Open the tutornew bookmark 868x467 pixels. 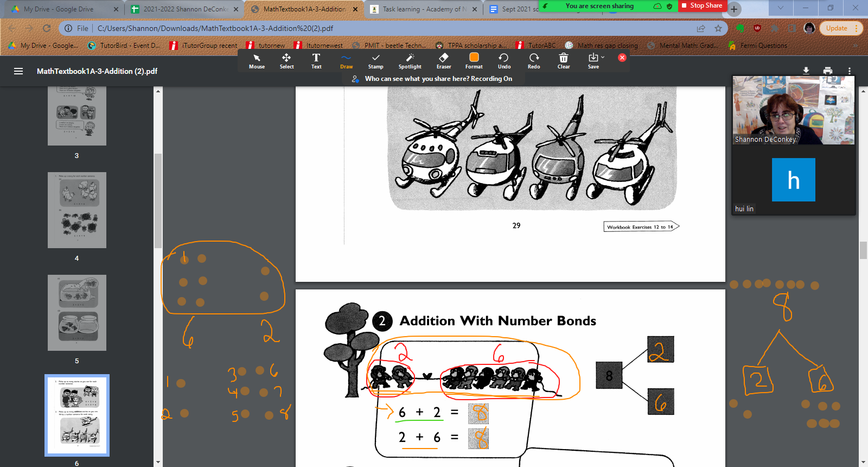(x=266, y=46)
